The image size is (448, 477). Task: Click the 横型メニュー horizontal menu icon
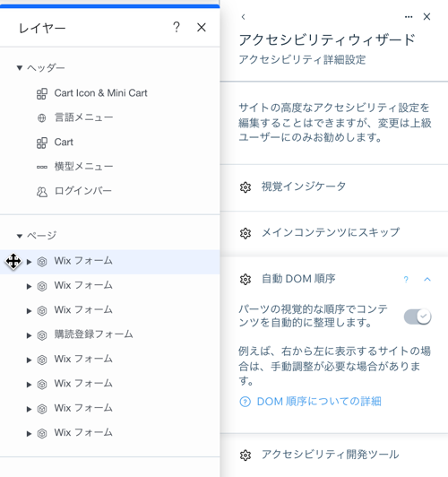click(x=42, y=167)
